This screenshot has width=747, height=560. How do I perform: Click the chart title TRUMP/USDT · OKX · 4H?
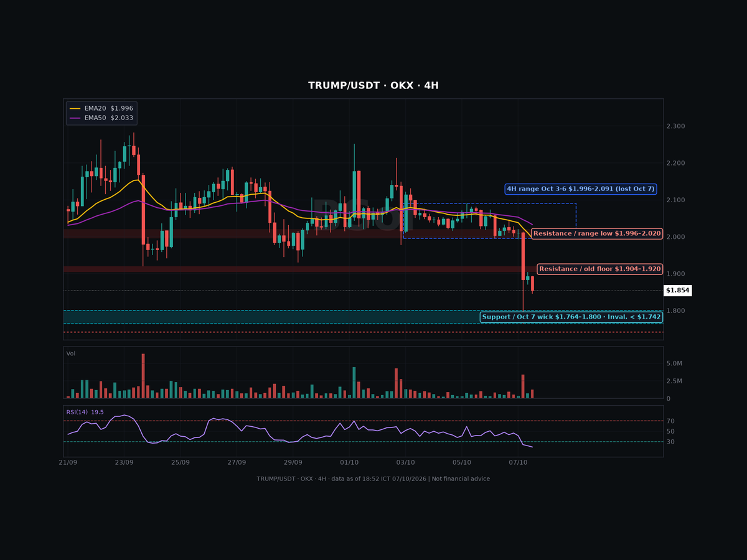(374, 86)
